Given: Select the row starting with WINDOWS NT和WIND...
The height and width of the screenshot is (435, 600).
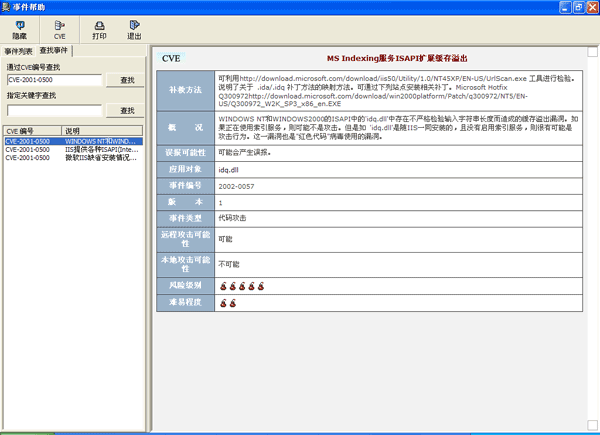Looking at the screenshot, I should (73, 141).
